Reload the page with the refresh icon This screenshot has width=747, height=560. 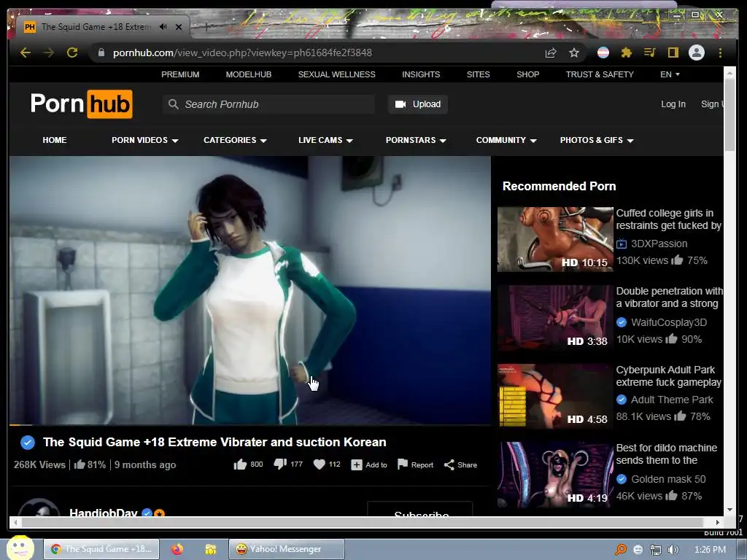pyautogui.click(x=72, y=52)
